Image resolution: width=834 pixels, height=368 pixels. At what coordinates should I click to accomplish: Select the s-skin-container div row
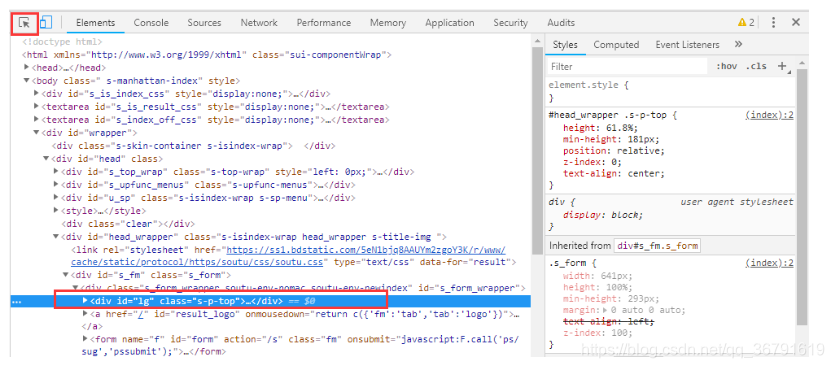(194, 145)
